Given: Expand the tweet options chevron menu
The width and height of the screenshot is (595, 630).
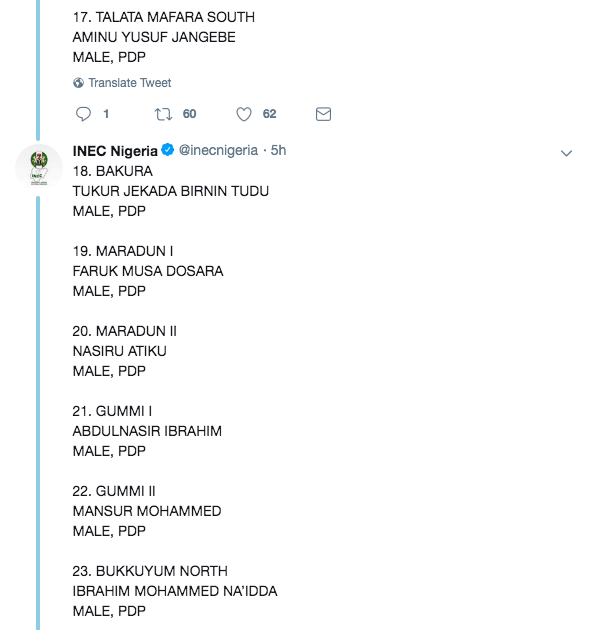Looking at the screenshot, I should [x=566, y=153].
